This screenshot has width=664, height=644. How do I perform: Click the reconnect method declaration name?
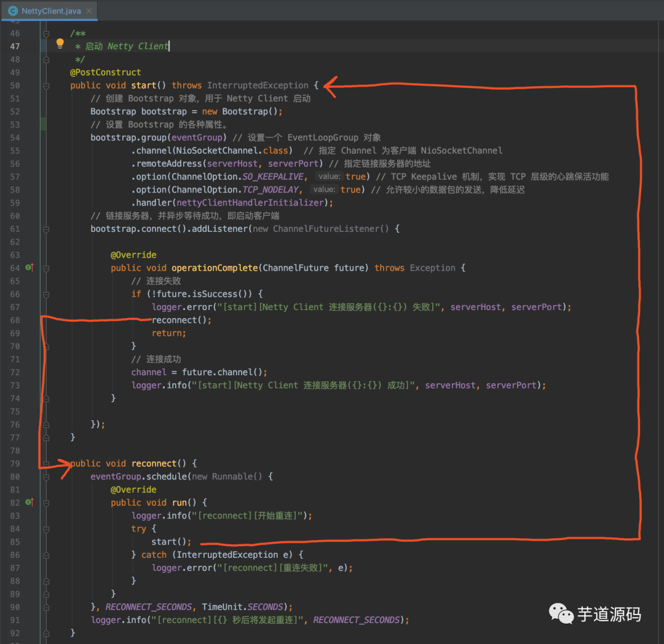click(x=154, y=464)
